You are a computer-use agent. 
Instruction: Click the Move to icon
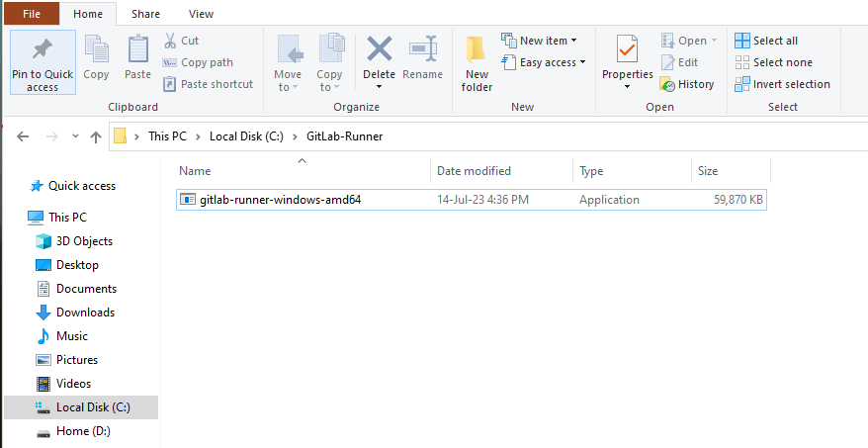[290, 49]
